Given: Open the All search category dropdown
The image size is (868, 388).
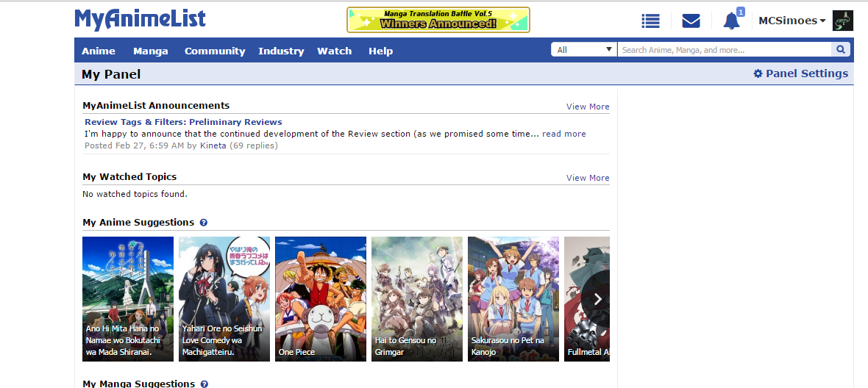Looking at the screenshot, I should pos(584,50).
